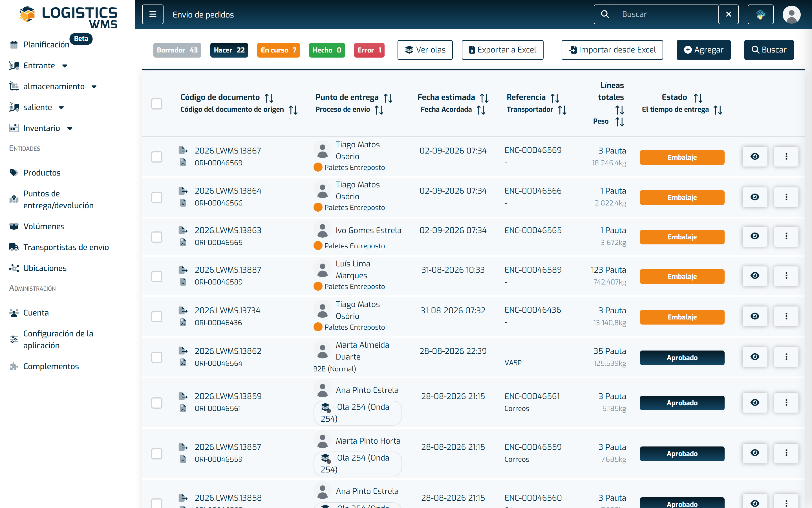Clear the search field with the X button
The image size is (812, 508).
click(x=729, y=14)
